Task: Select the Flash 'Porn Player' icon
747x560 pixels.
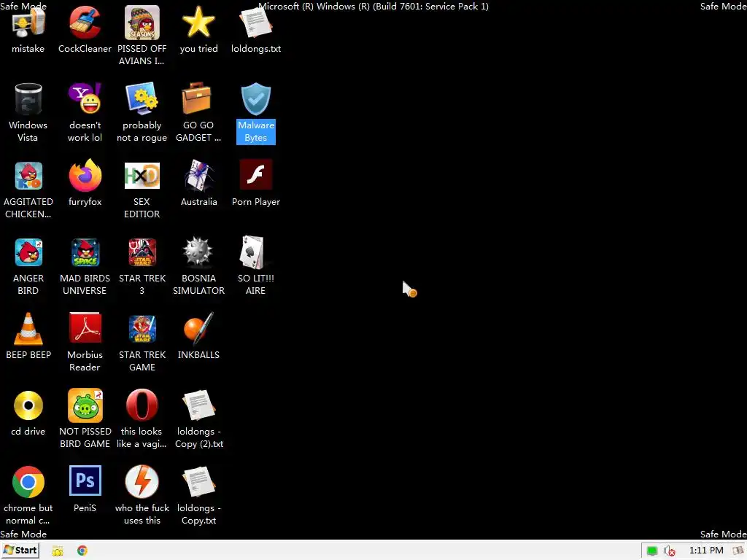Action: [256, 175]
